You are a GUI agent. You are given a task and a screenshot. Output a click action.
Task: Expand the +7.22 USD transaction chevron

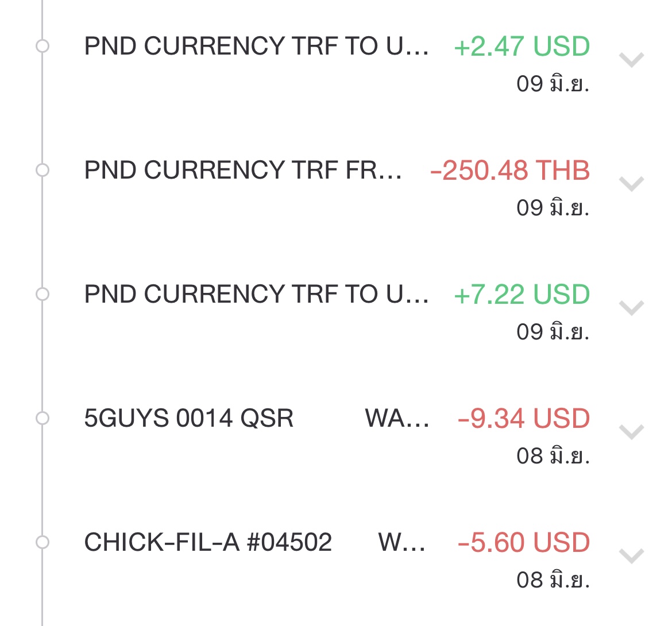[x=631, y=308]
